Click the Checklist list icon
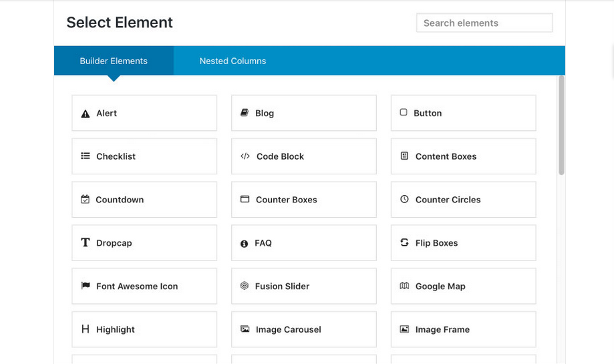Viewport: 614px width, 364px height. pyautogui.click(x=86, y=156)
